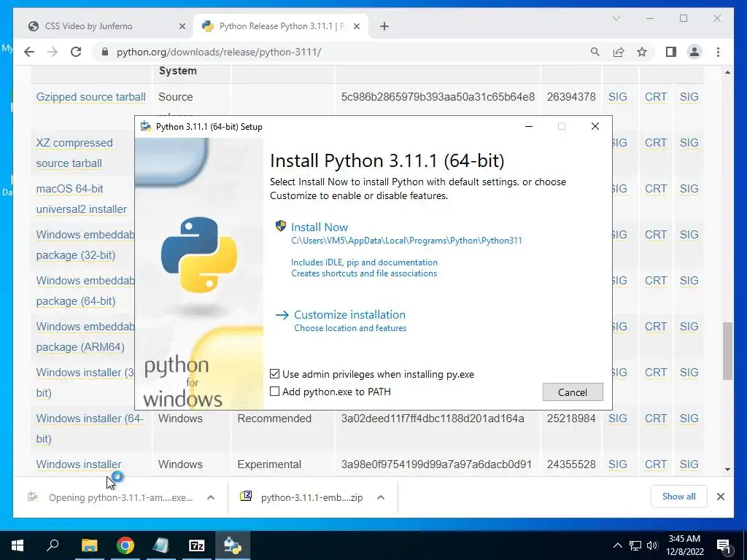Click CRT link in Gzipped source tarball row
Screen dimensions: 747x560
(656, 97)
